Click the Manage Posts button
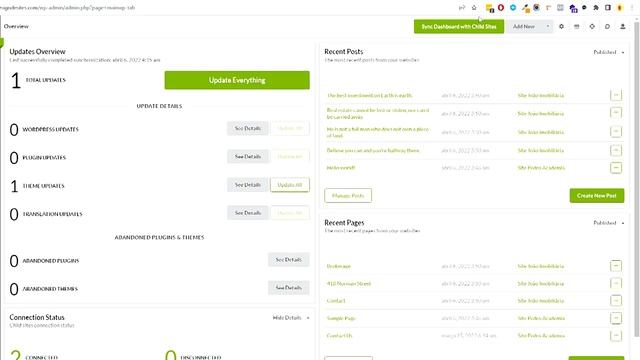640x360 pixels. click(x=348, y=196)
